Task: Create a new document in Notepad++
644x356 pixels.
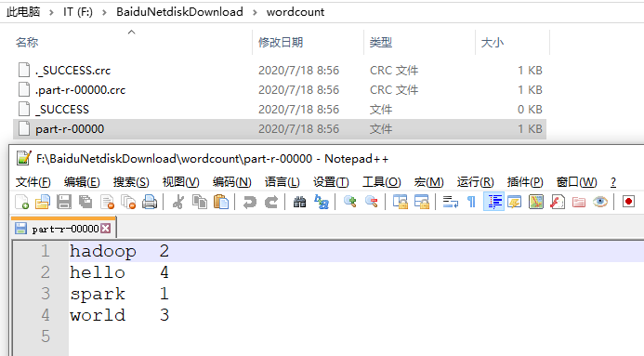Action: (x=21, y=202)
